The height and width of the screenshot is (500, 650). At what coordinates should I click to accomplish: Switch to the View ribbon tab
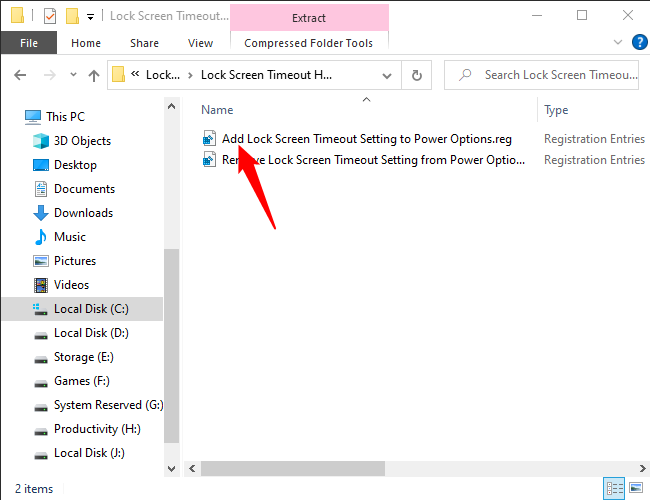[x=200, y=43]
